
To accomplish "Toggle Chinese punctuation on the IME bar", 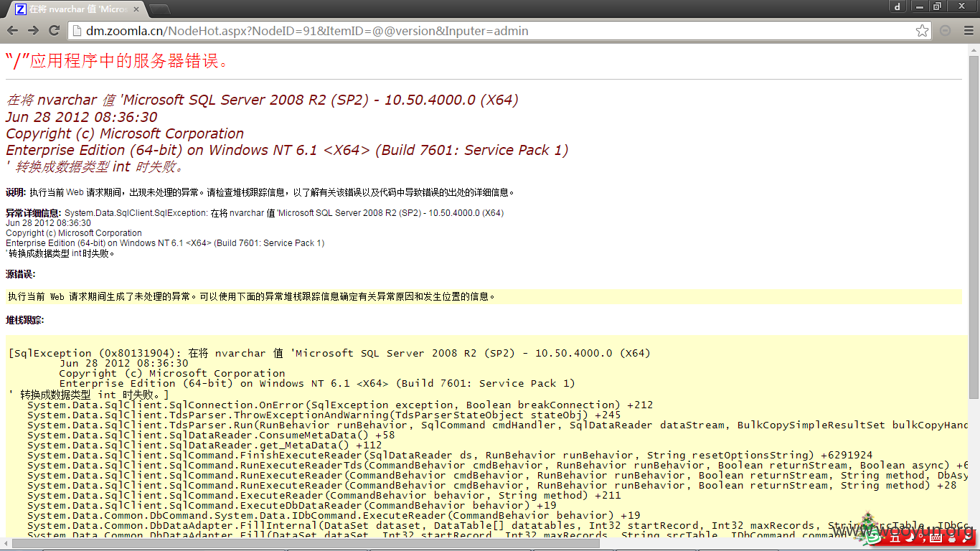I will pyautogui.click(x=921, y=538).
